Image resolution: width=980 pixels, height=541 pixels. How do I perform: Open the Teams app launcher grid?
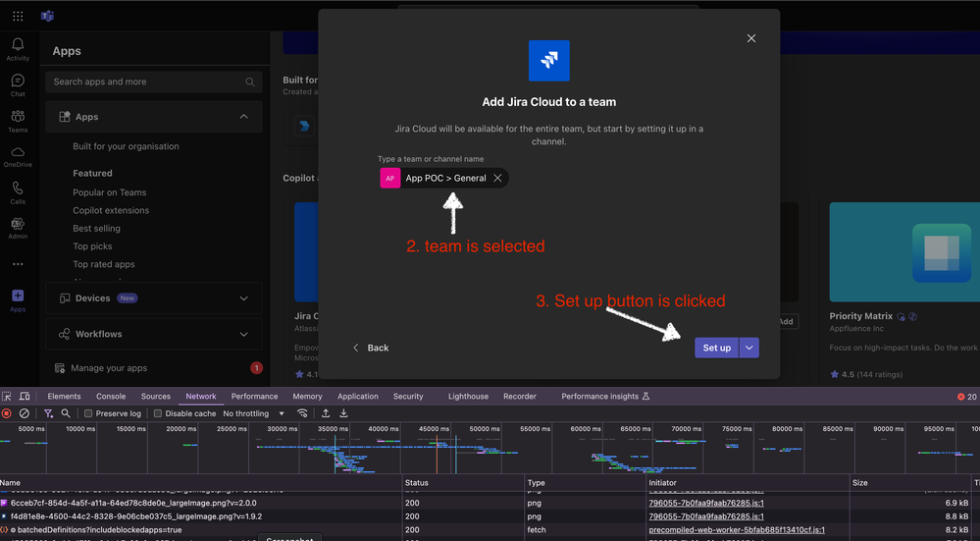pos(18,17)
